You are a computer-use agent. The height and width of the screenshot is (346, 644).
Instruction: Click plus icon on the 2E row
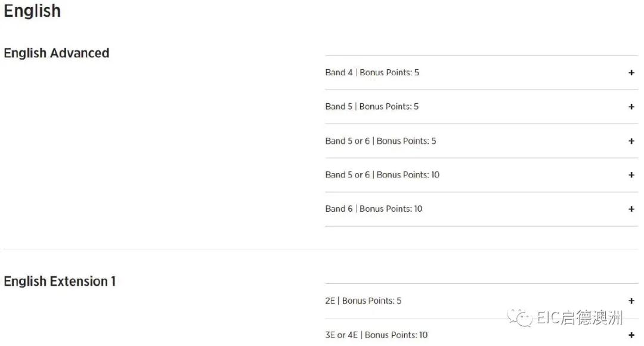631,301
